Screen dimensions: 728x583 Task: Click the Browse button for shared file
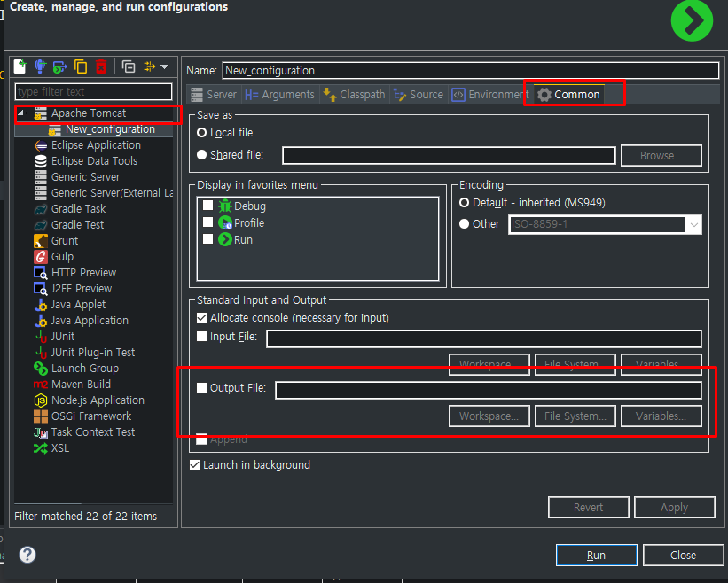[x=661, y=155]
